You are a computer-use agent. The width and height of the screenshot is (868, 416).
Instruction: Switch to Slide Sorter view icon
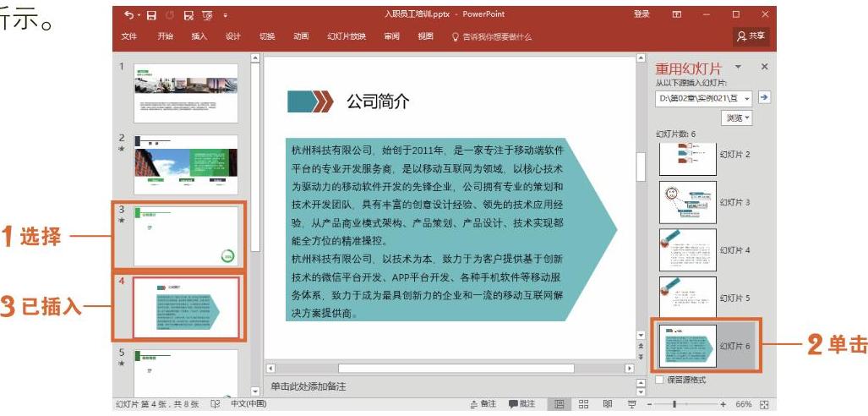tap(583, 404)
